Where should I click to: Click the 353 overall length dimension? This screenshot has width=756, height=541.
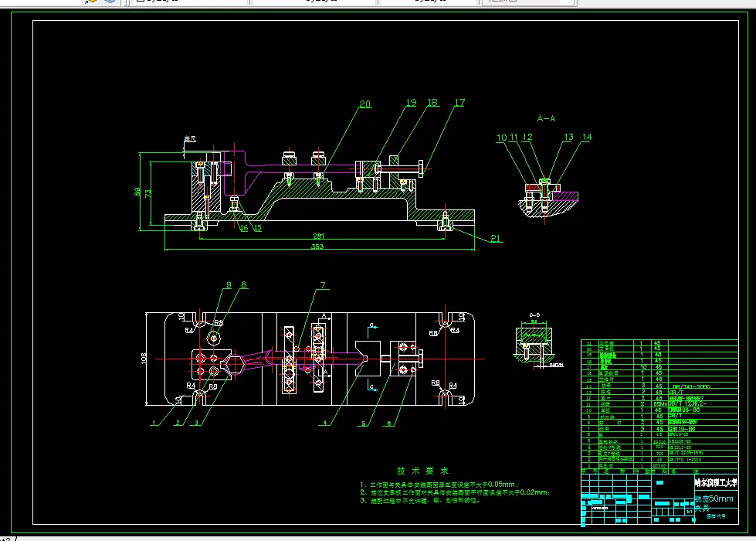(317, 247)
